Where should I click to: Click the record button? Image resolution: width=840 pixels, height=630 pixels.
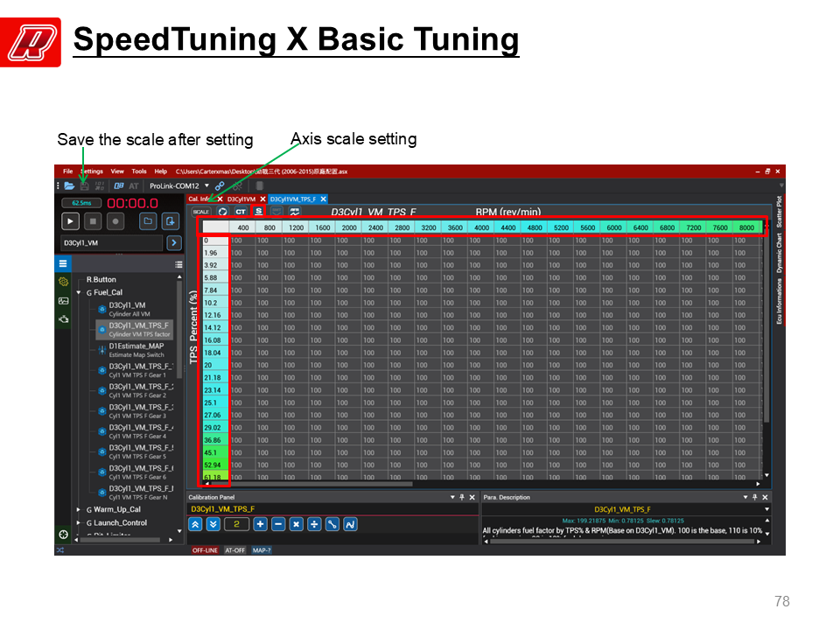115,220
